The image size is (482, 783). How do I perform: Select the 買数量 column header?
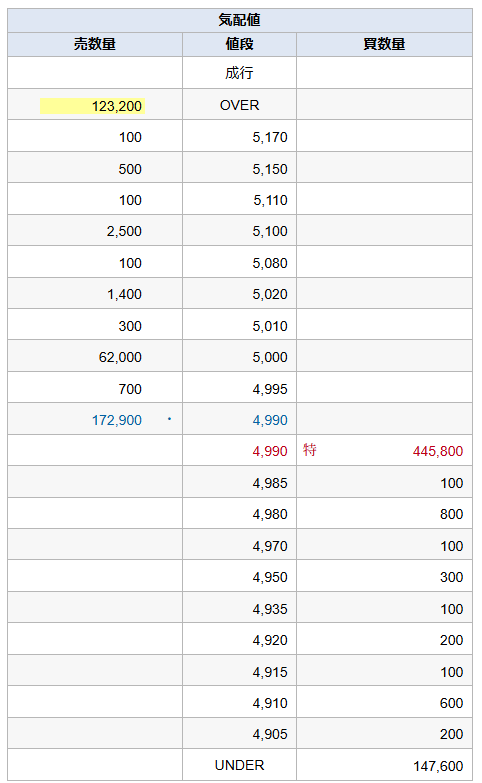coord(384,44)
